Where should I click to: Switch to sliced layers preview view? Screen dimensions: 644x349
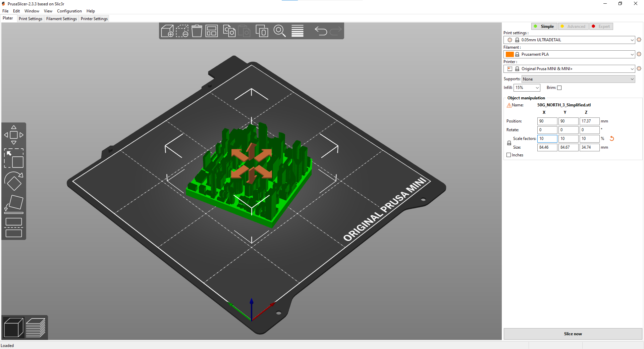[36, 328]
